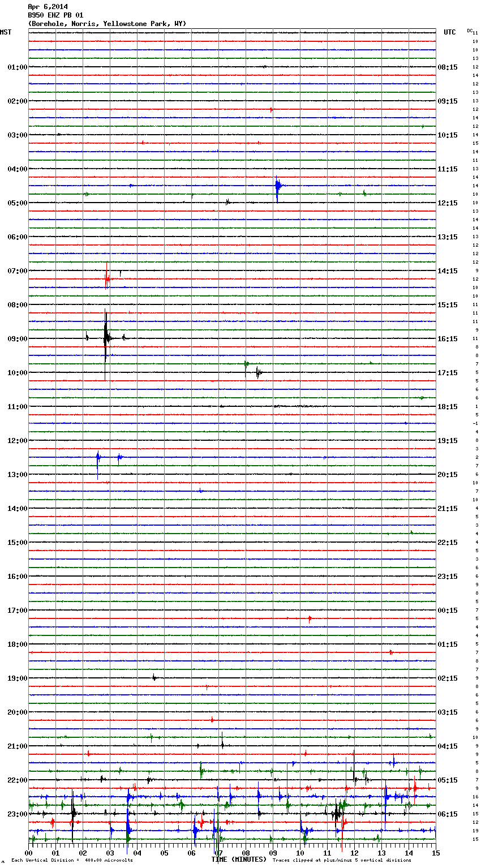Click the 11:15 UTC row label

tap(448, 169)
